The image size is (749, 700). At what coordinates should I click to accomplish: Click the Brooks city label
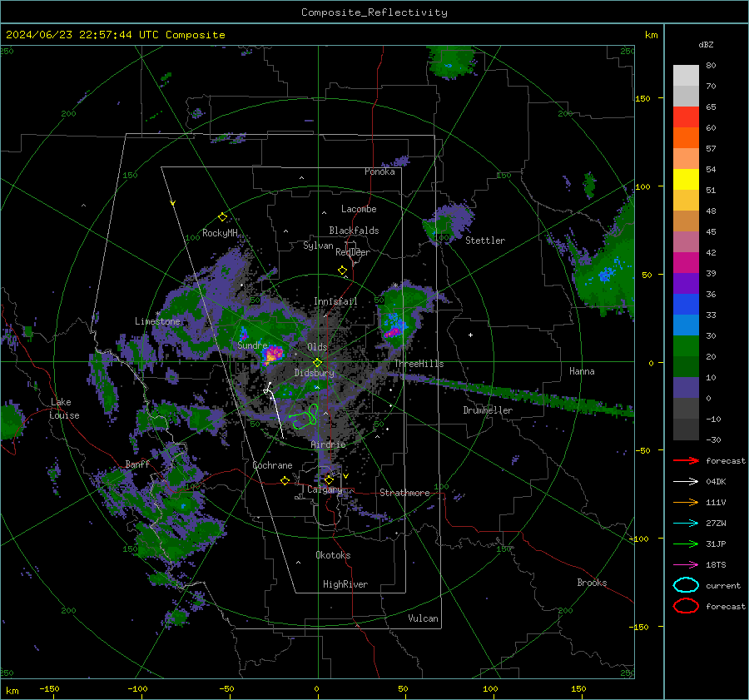tap(592, 583)
